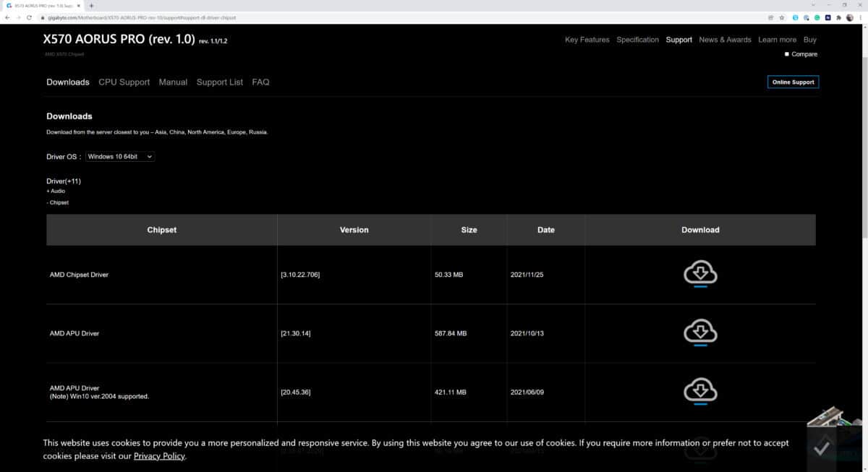Select the 50.33 MB size value
The height and width of the screenshot is (472, 868).
(x=448, y=275)
